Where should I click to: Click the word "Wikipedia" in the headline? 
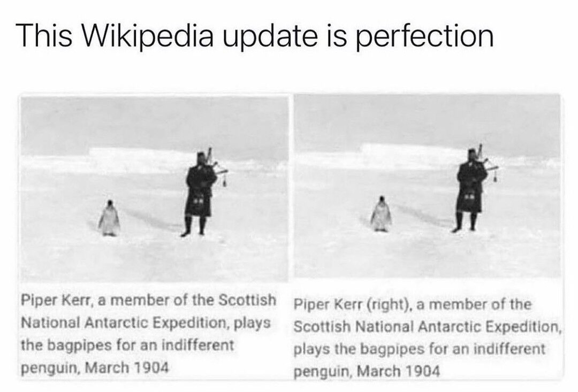coord(146,36)
